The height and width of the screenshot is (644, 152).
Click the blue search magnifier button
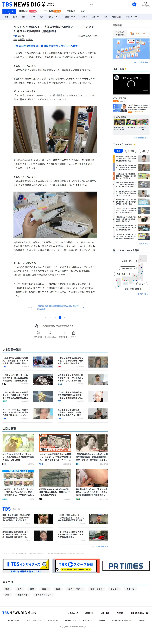134,4
